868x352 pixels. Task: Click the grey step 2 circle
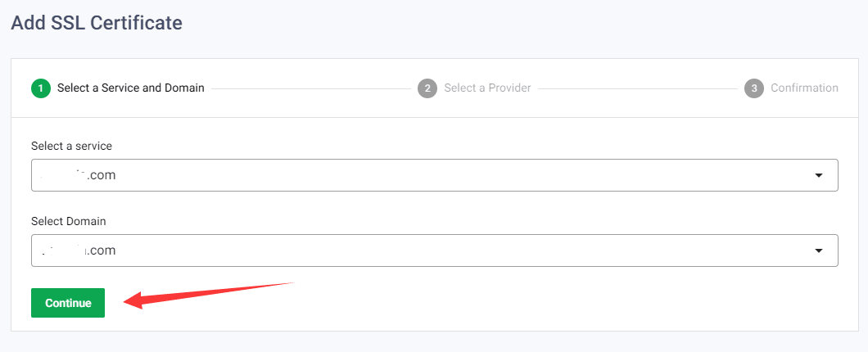(427, 88)
